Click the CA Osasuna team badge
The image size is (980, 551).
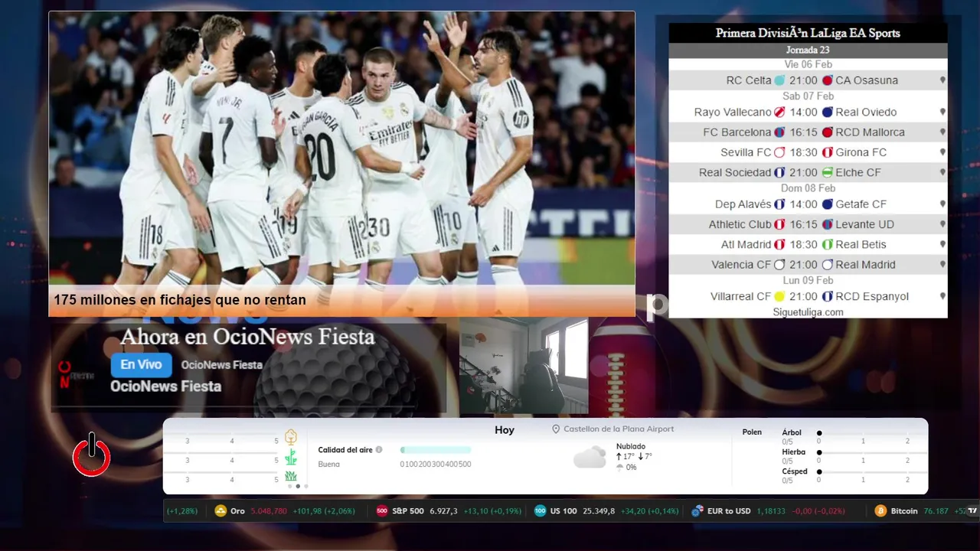point(828,80)
